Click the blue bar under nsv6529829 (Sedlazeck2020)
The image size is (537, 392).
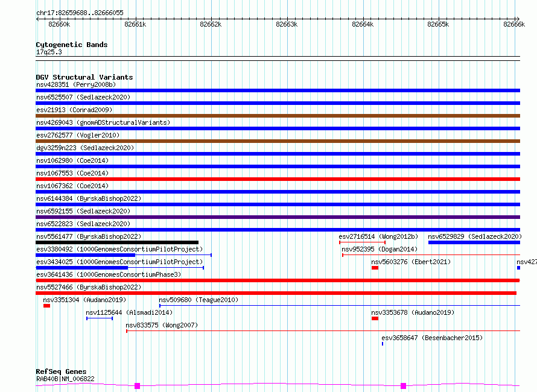pyautogui.click(x=474, y=242)
